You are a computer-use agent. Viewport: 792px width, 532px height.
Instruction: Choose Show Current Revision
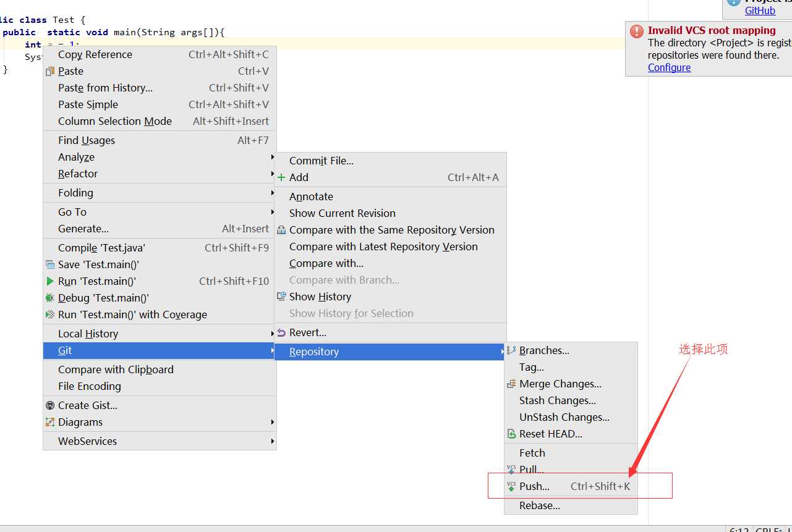coord(390,213)
